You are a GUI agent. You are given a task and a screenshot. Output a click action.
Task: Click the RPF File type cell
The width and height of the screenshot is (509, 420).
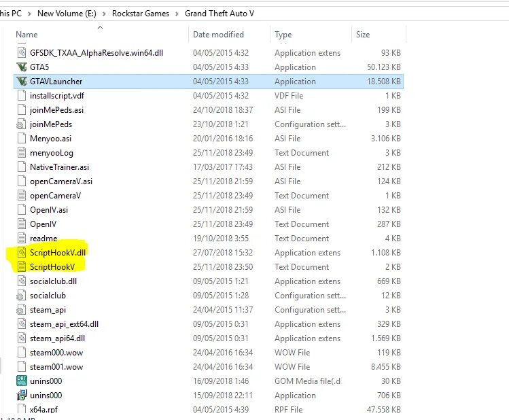click(288, 410)
